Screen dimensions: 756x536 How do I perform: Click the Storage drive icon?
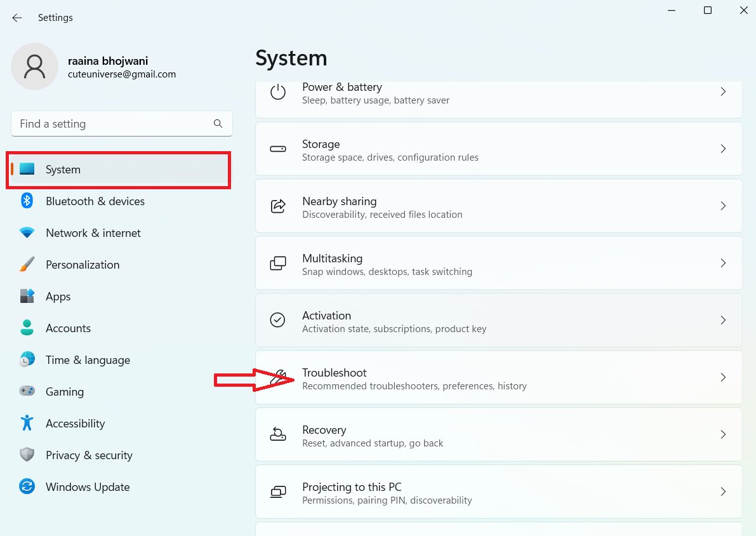[278, 149]
